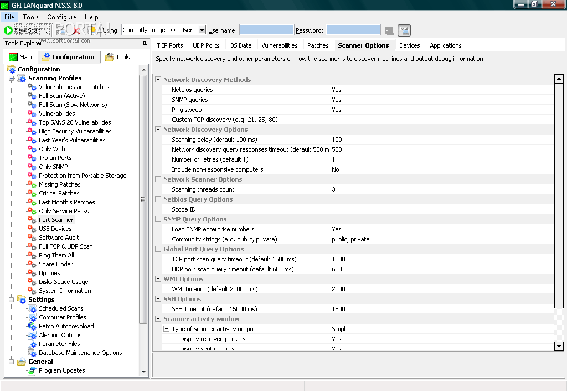Click the Patch Autodownload globe icon
567x392 pixels.
coord(32,326)
